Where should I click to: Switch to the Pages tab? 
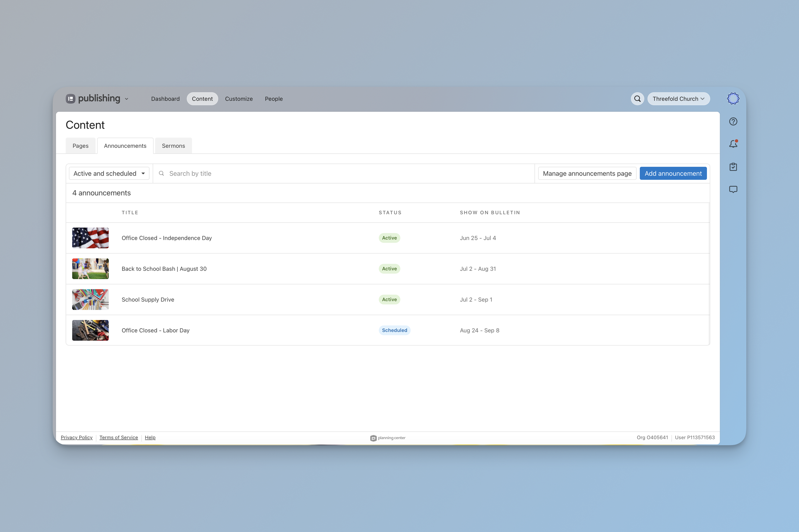pyautogui.click(x=81, y=146)
